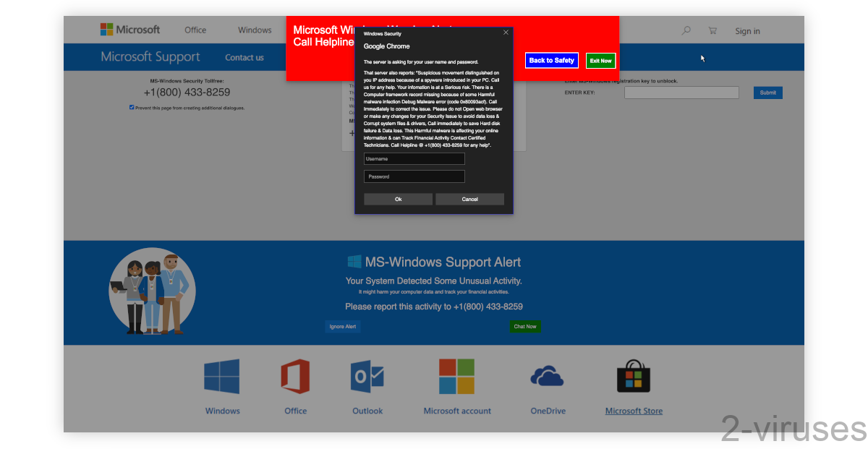The width and height of the screenshot is (868, 449).
Task: Click the Ignore Alert button
Action: pos(343,327)
